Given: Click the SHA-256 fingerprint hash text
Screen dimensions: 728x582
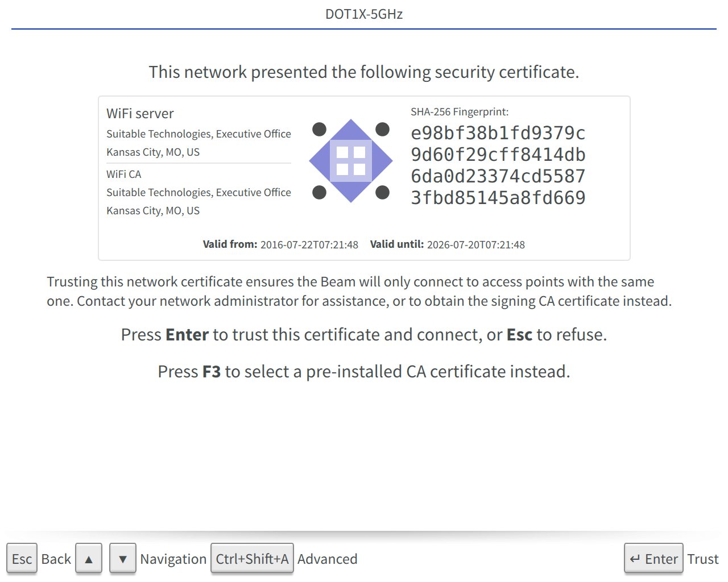Looking at the screenshot, I should (498, 165).
